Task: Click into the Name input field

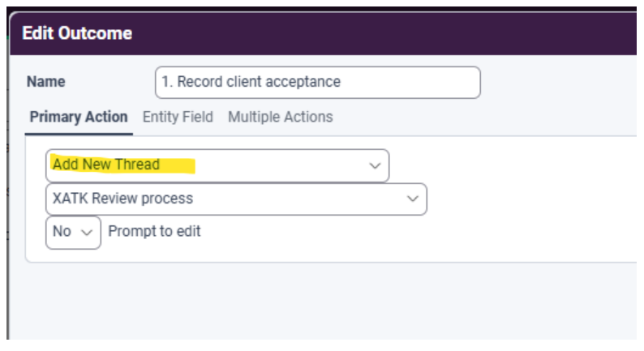Action: coord(317,82)
